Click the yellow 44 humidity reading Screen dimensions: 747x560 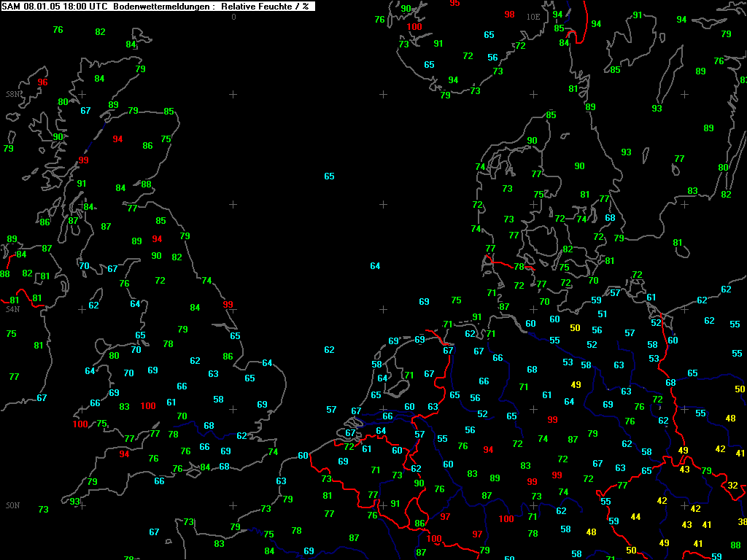(635, 517)
